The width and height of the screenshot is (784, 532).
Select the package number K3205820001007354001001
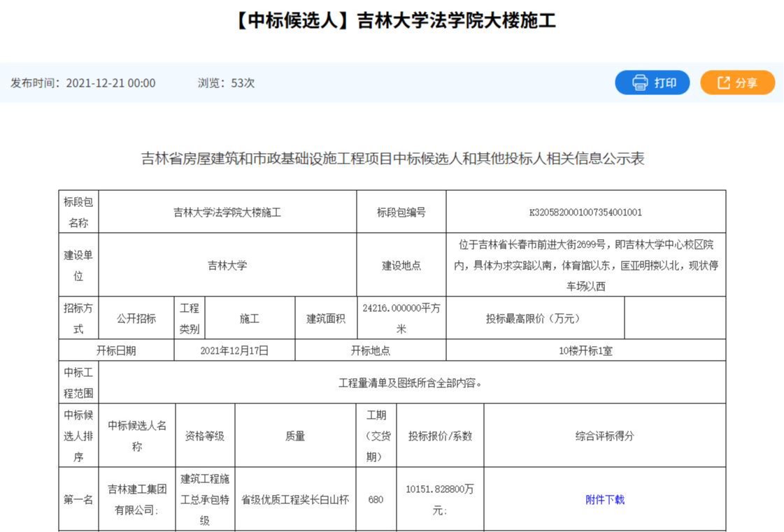(585, 212)
